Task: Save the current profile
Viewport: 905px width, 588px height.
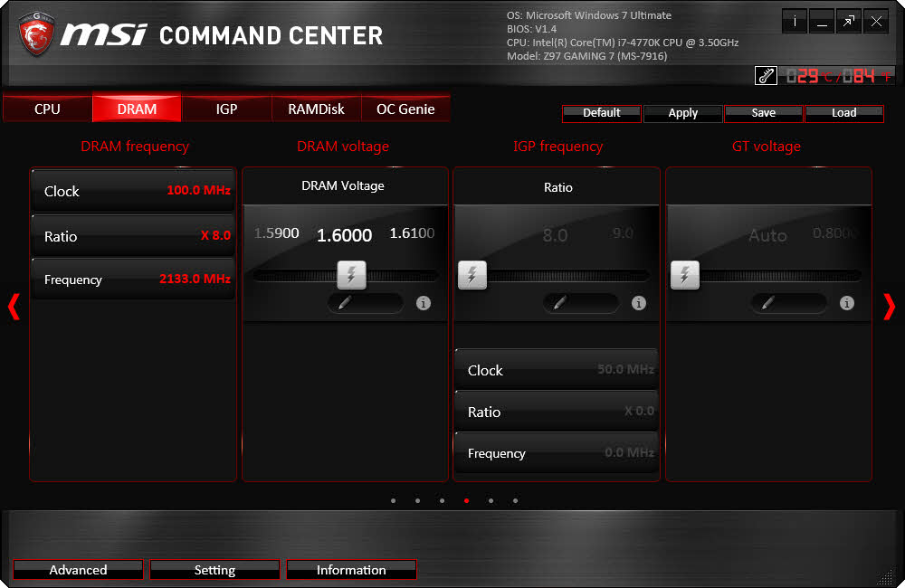Action: pyautogui.click(x=764, y=113)
